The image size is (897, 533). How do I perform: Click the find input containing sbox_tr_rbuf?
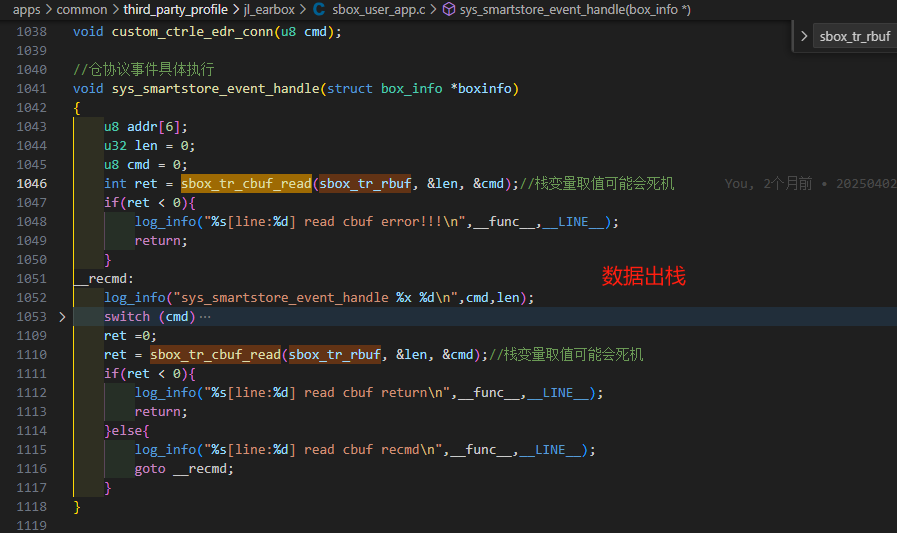pyautogui.click(x=855, y=37)
